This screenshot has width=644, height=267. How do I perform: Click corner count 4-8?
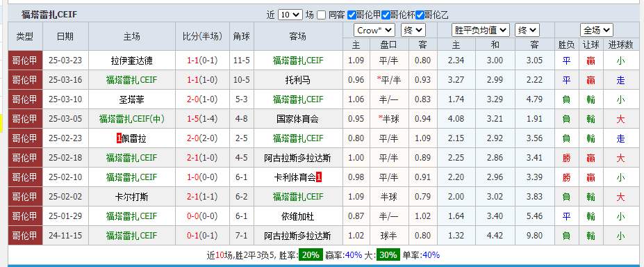242,119
